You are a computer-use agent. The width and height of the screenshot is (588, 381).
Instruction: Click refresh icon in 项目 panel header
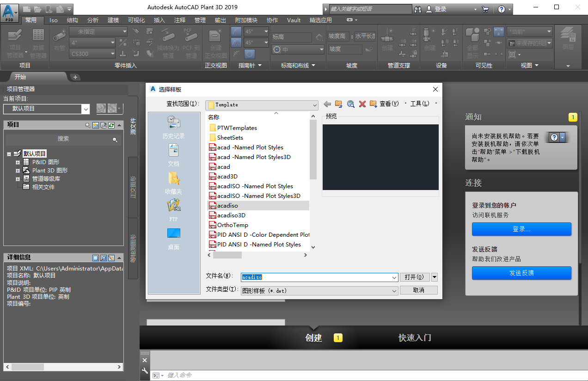point(111,125)
